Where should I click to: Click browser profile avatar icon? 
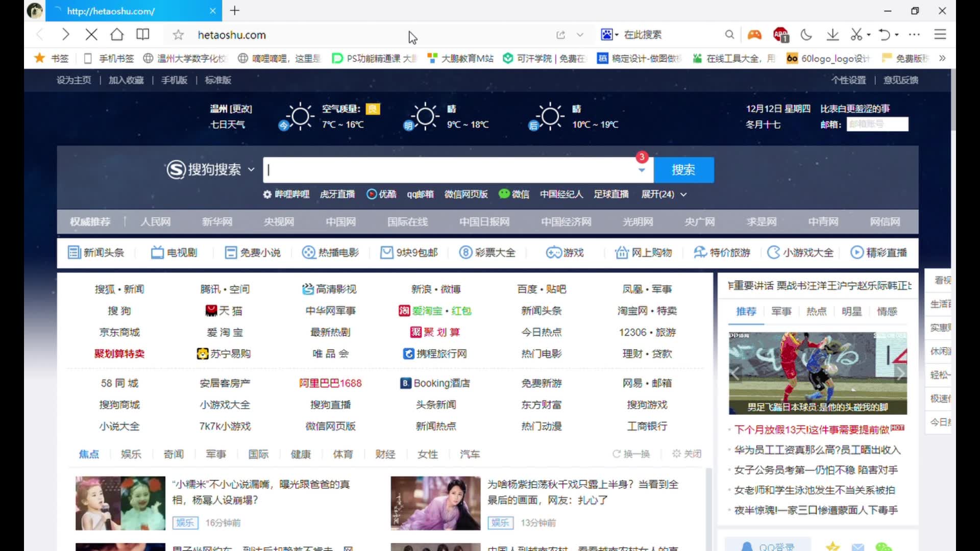pos(35,11)
